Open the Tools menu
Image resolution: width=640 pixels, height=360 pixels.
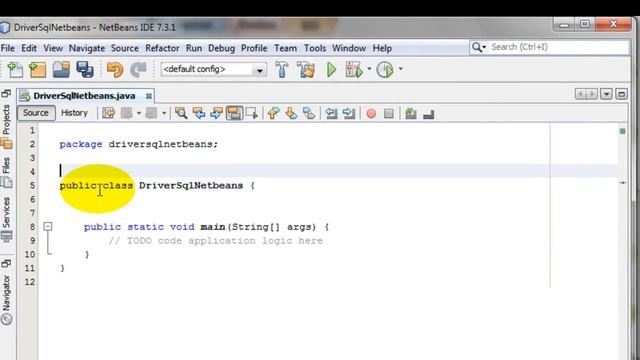[x=315, y=48]
